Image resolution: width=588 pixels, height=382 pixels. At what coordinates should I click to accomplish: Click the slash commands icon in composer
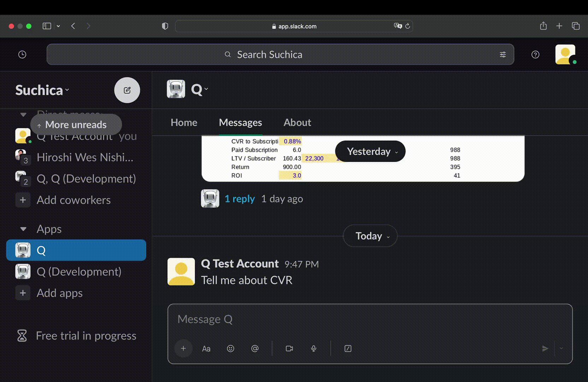[348, 348]
